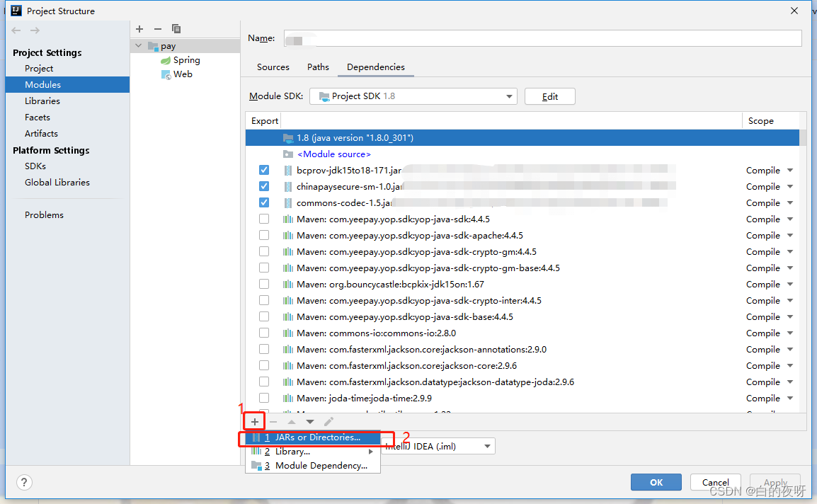Viewport: 817px width, 504px height.
Task: Uncheck export for chinapaysecure-sm-1.0.jar
Action: (x=264, y=186)
